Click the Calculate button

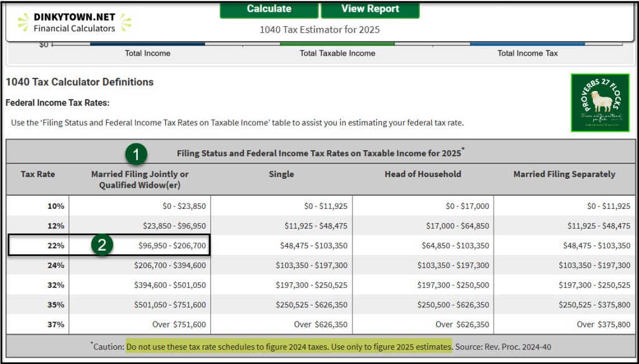click(269, 9)
